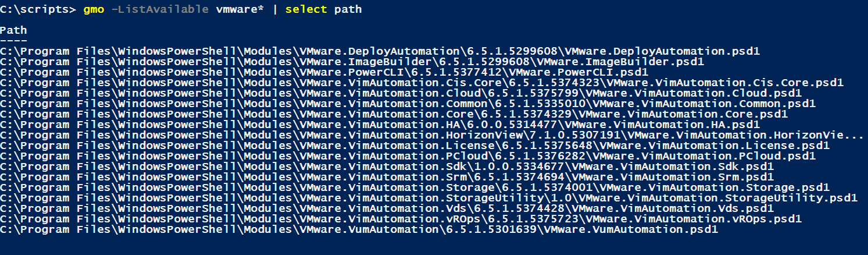Click the VMware.VimAutomation.HA.psd1 path line
Image resolution: width=868 pixels, height=255 pixels.
380,125
